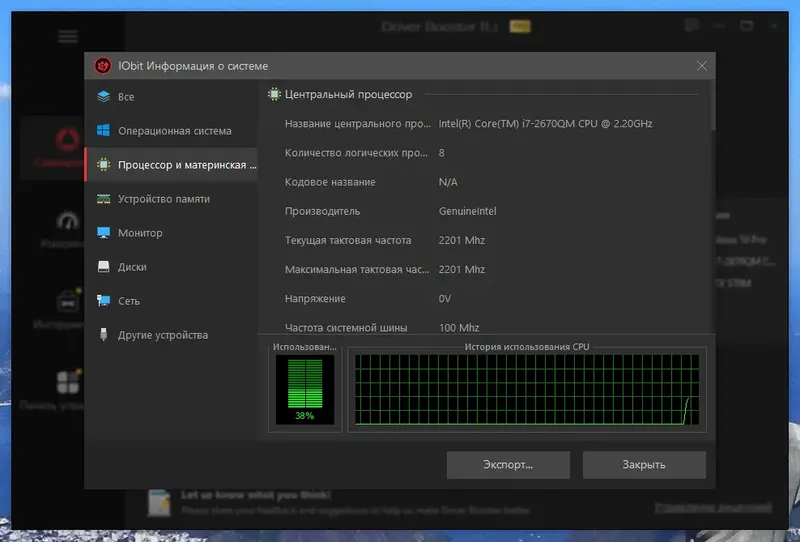Click the Intel(R) Core(TM) i7-2670QM CPU name value
Image resolution: width=800 pixels, height=542 pixels.
[x=545, y=124]
